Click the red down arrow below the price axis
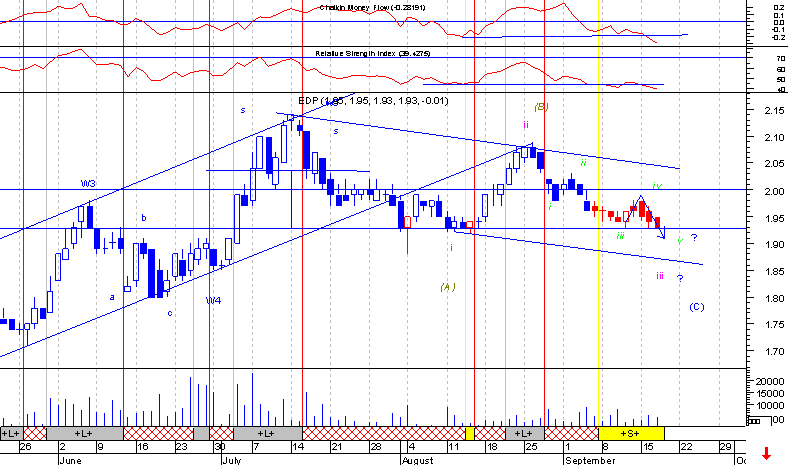Image resolution: width=788 pixels, height=465 pixels. 766,454
